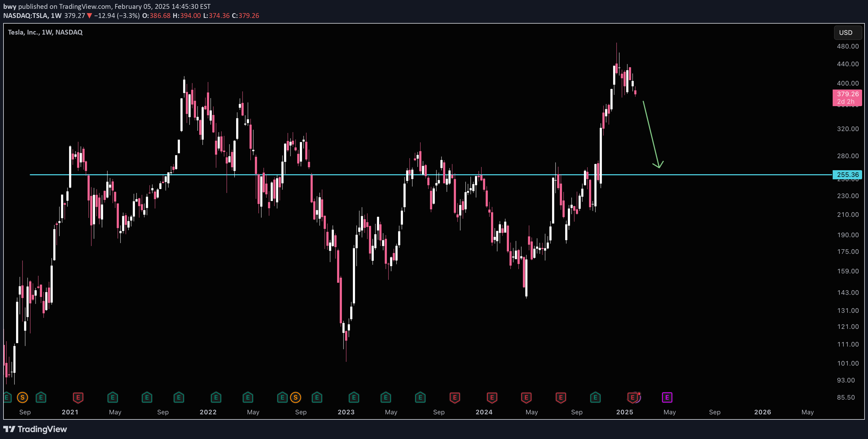Click the orange S split marker near Sep 2020

tap(22, 397)
